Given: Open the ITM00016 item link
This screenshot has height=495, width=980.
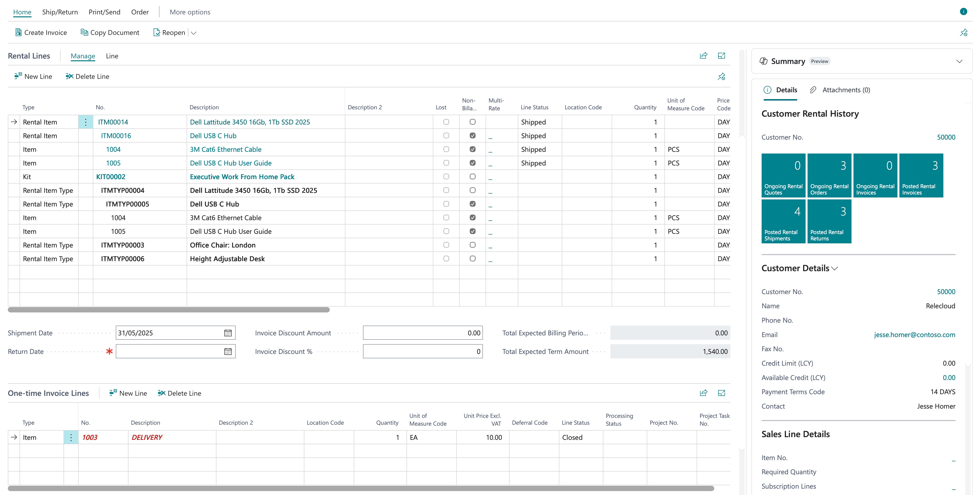Looking at the screenshot, I should (x=116, y=136).
